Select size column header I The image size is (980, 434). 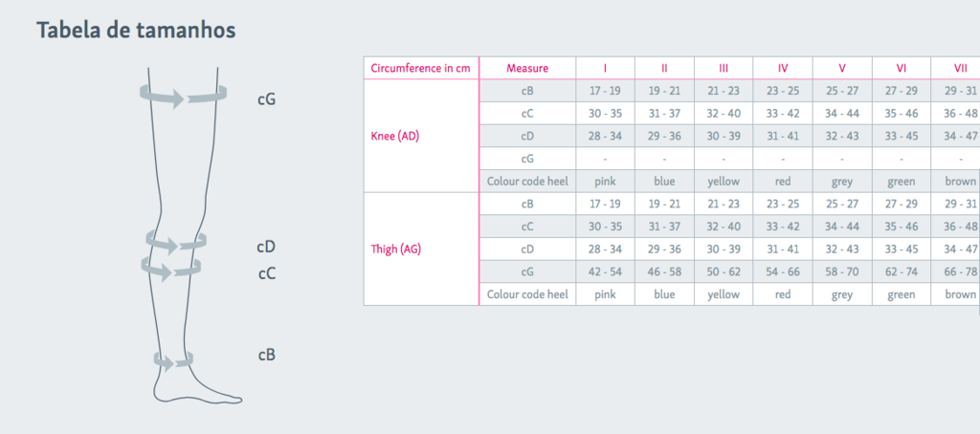605,68
